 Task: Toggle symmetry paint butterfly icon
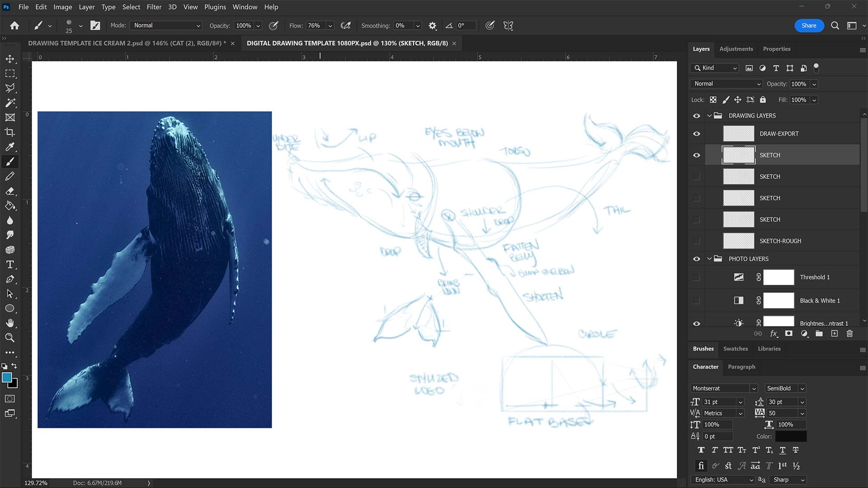coord(508,26)
